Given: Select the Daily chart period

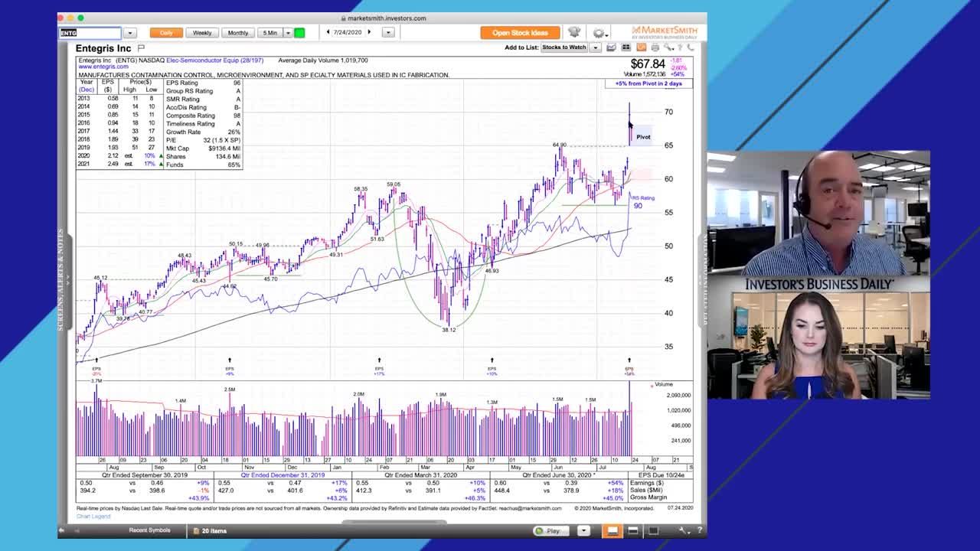Looking at the screenshot, I should tap(166, 33).
